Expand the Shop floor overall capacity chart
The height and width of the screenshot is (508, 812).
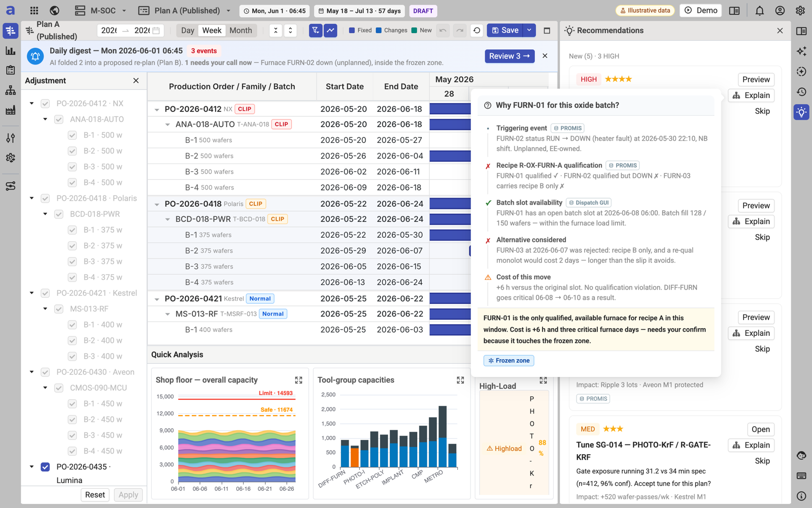[x=298, y=380]
